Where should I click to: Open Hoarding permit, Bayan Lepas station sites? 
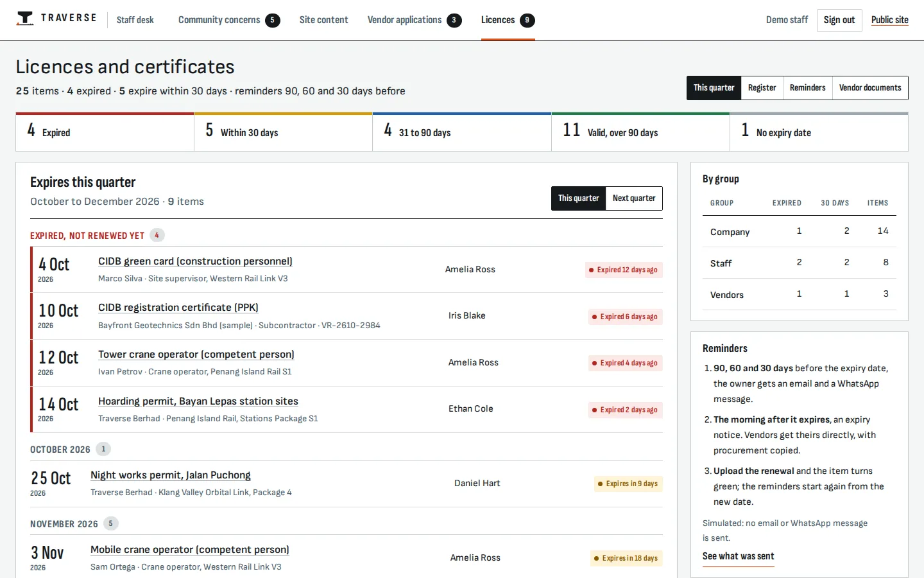click(x=198, y=401)
